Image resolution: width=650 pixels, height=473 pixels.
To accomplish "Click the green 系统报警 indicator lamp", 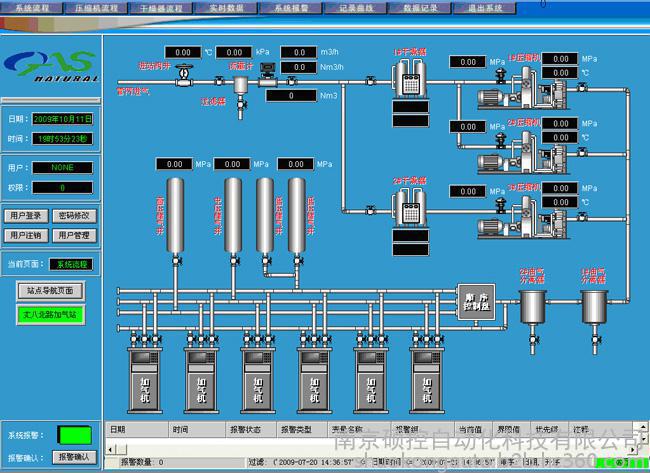I will click(x=75, y=435).
